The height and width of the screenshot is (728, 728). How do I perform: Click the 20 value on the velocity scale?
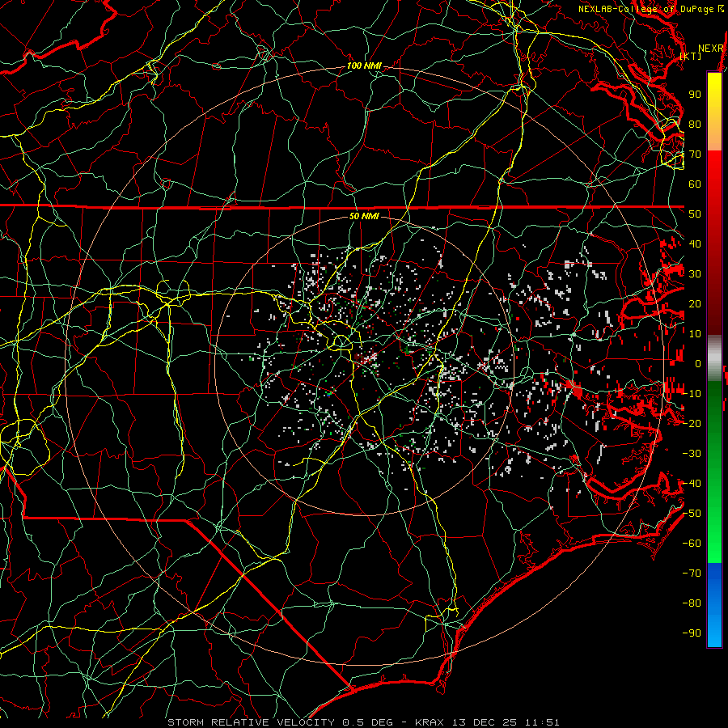[x=695, y=304]
